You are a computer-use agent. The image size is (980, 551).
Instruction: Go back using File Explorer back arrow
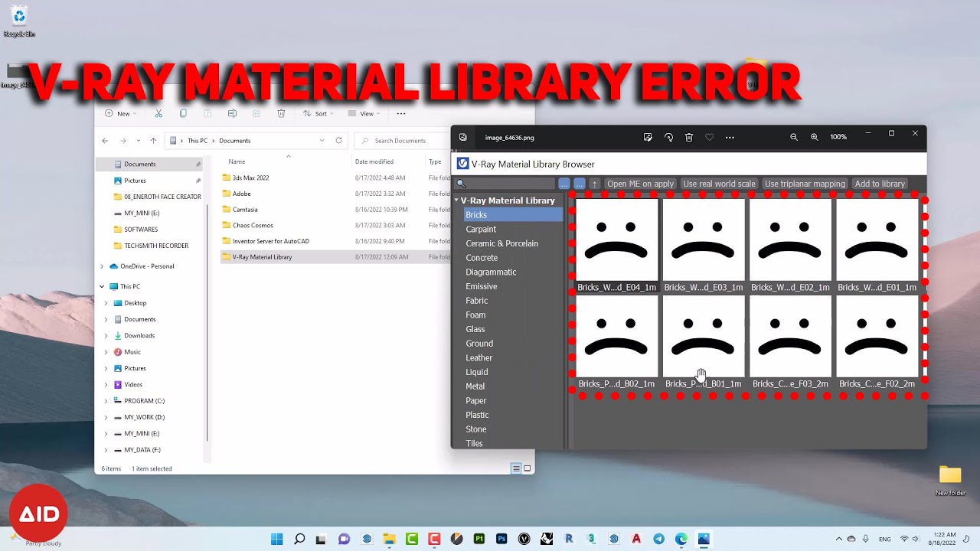pos(105,141)
